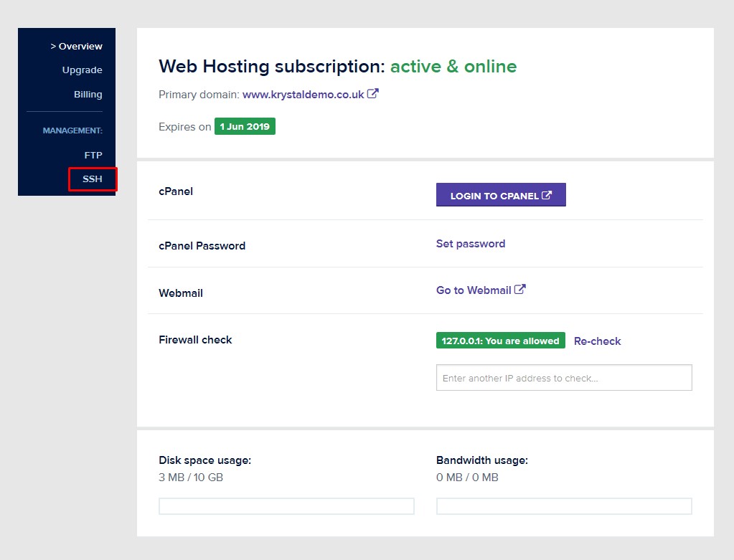Screen dimensions: 734x560
Task: Open the Billing section
Action: (88, 94)
